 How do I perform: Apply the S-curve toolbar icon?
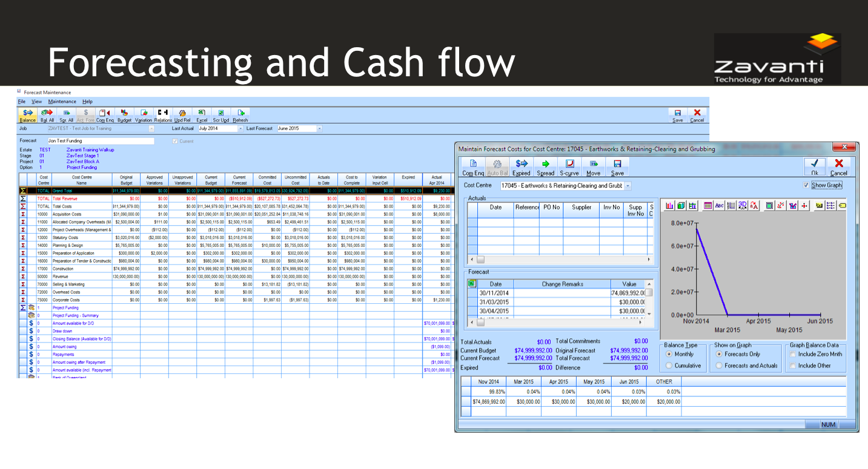569,168
